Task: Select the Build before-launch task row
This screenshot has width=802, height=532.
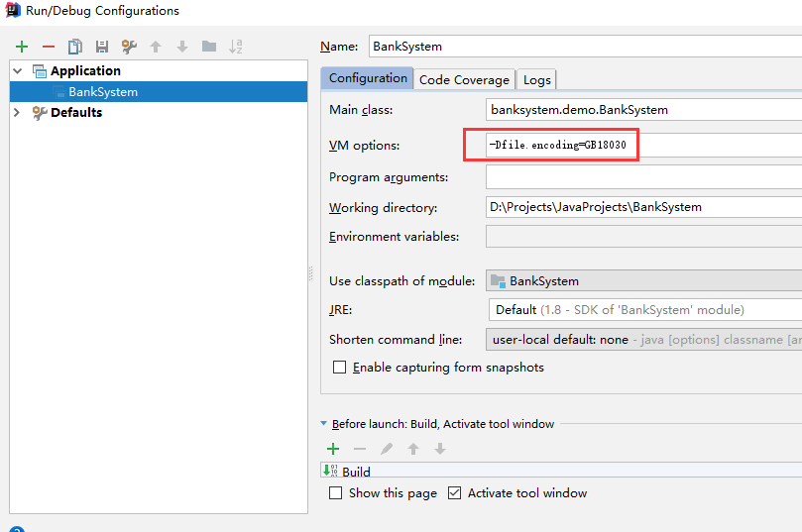Action: tap(561, 471)
